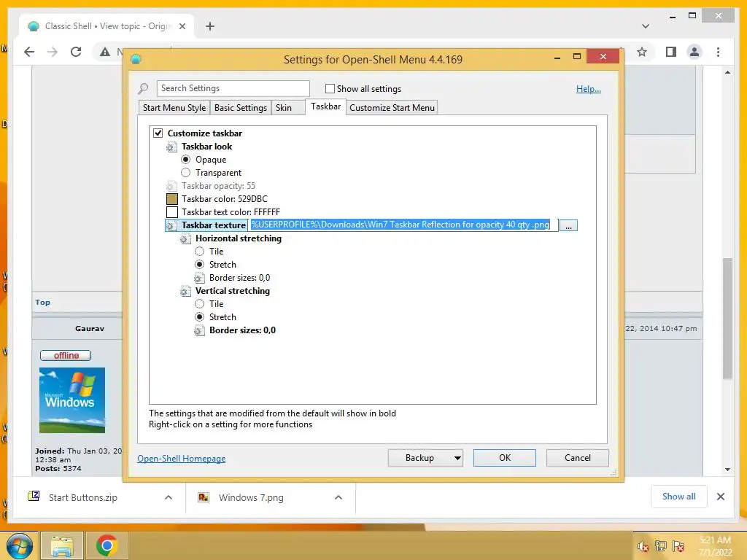Click the Windows Start orb

(19, 545)
